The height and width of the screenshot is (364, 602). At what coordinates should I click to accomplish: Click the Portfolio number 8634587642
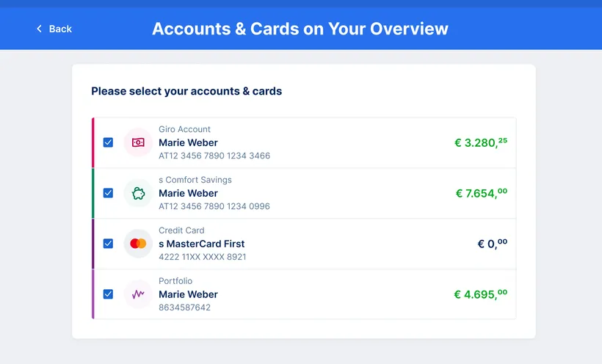tap(184, 307)
